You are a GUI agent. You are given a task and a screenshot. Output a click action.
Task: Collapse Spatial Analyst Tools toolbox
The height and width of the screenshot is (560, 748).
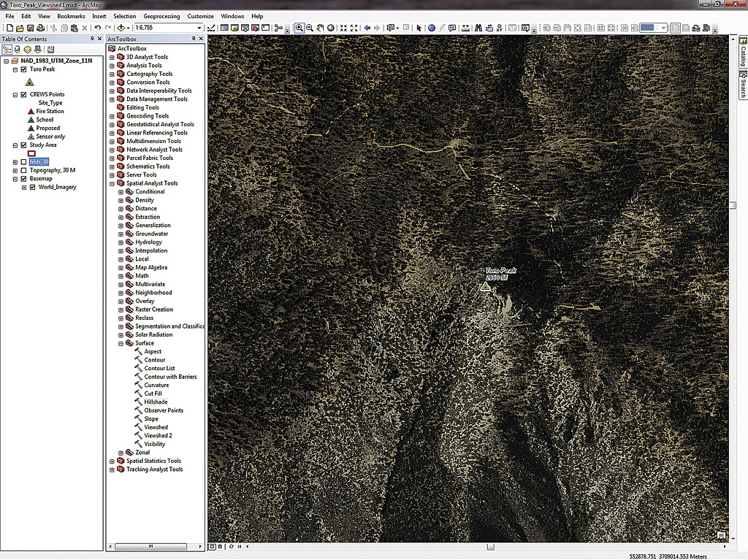112,184
